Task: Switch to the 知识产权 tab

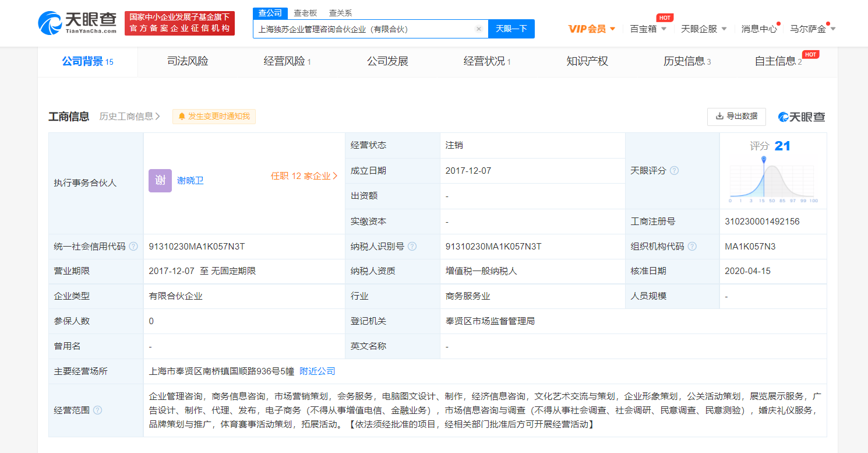Action: coord(587,61)
